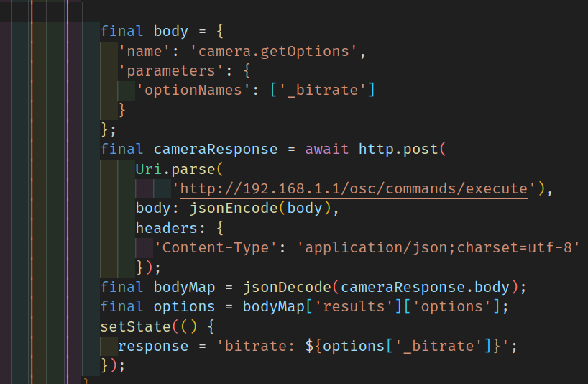Click http.post call
This screenshot has height=384, width=588.
coord(402,150)
